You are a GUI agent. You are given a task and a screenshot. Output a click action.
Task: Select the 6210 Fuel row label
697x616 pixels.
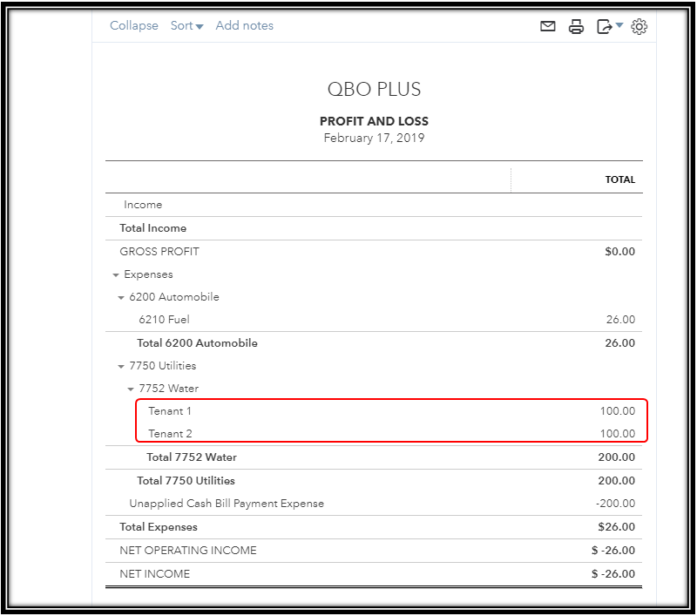pos(164,320)
